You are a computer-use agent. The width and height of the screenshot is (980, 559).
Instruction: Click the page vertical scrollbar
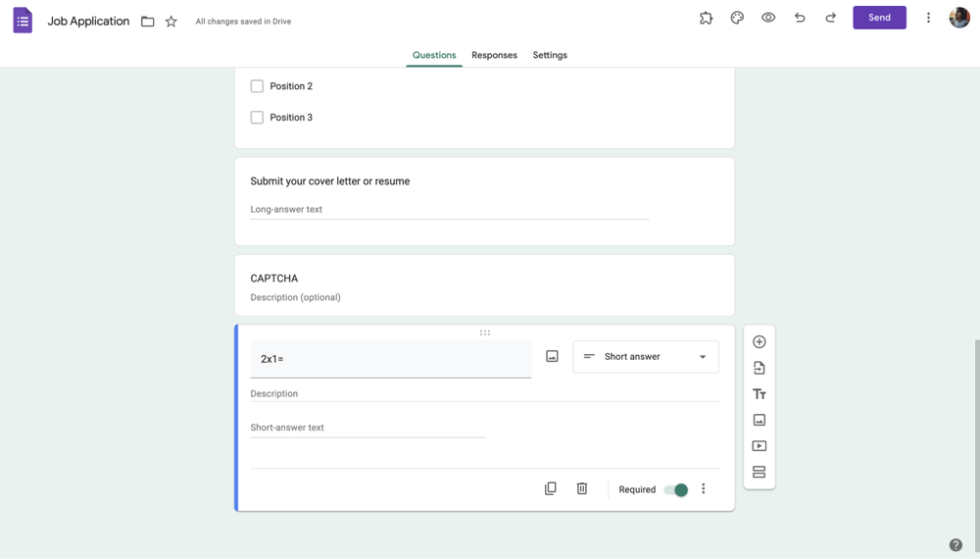click(976, 444)
